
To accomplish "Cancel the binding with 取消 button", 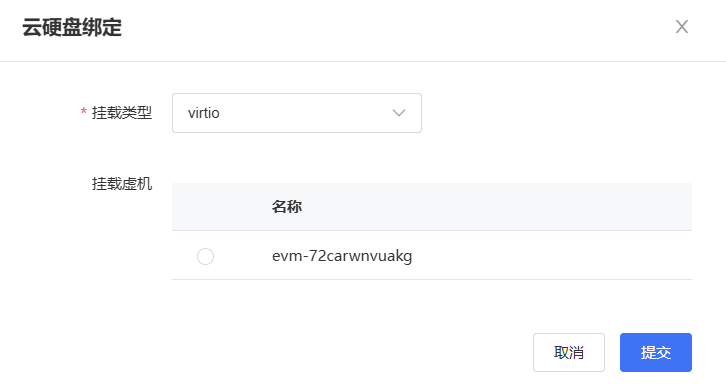I will [x=569, y=352].
